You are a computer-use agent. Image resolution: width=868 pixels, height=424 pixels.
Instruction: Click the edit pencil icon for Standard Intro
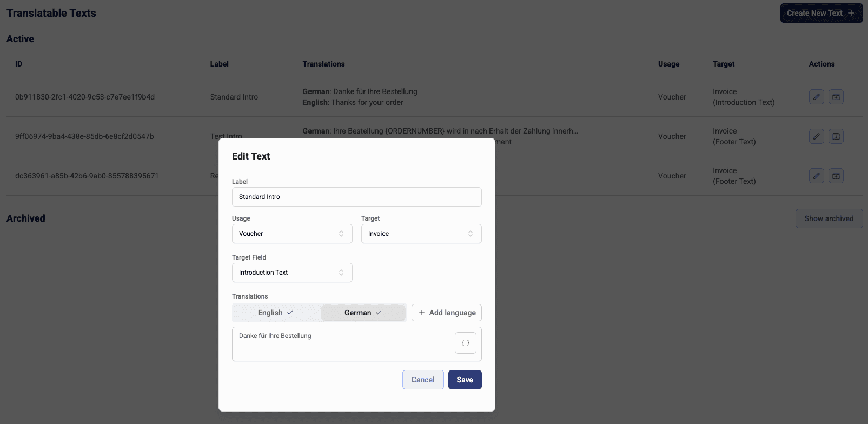[x=817, y=97]
